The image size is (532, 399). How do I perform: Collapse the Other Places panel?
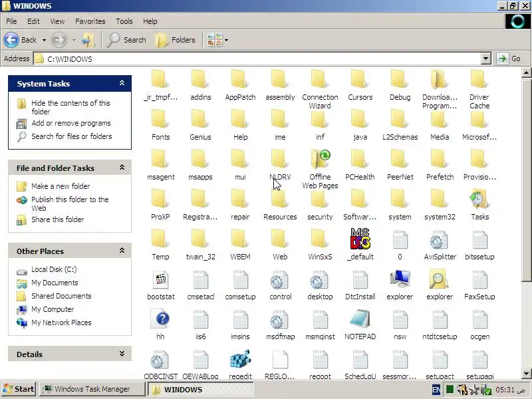[x=122, y=251]
